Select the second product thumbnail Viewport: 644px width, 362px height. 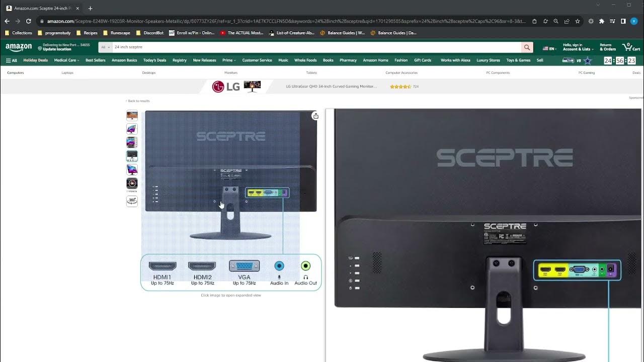pyautogui.click(x=132, y=129)
